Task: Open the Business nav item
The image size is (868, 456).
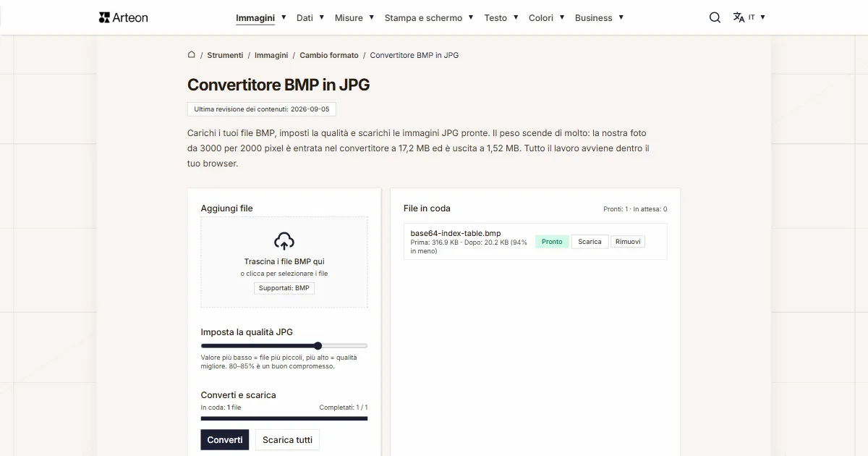Action: pyautogui.click(x=594, y=18)
